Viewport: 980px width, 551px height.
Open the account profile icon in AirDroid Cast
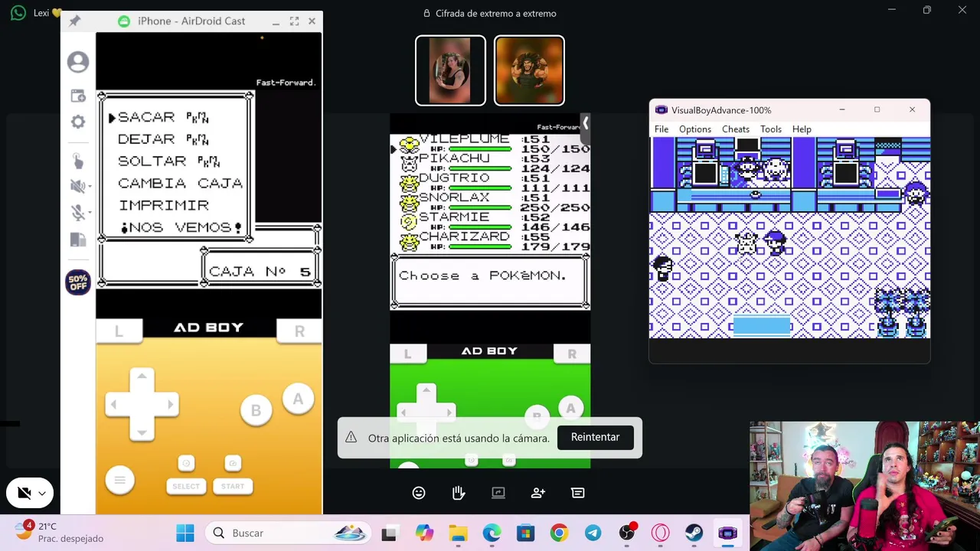click(x=78, y=62)
